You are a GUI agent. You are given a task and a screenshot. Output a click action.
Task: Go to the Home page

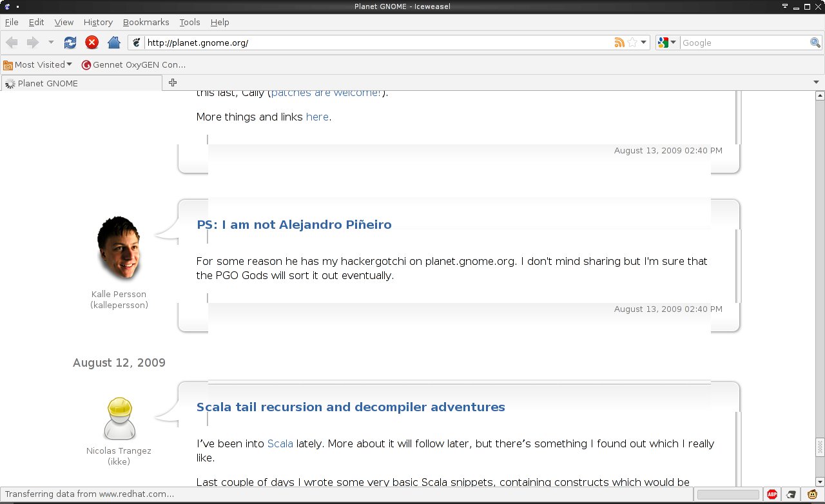114,43
